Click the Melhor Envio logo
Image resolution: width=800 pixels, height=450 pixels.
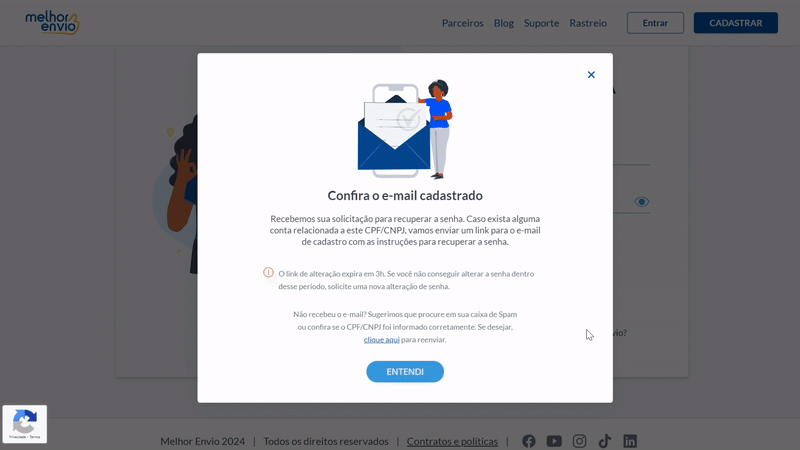pyautogui.click(x=53, y=23)
